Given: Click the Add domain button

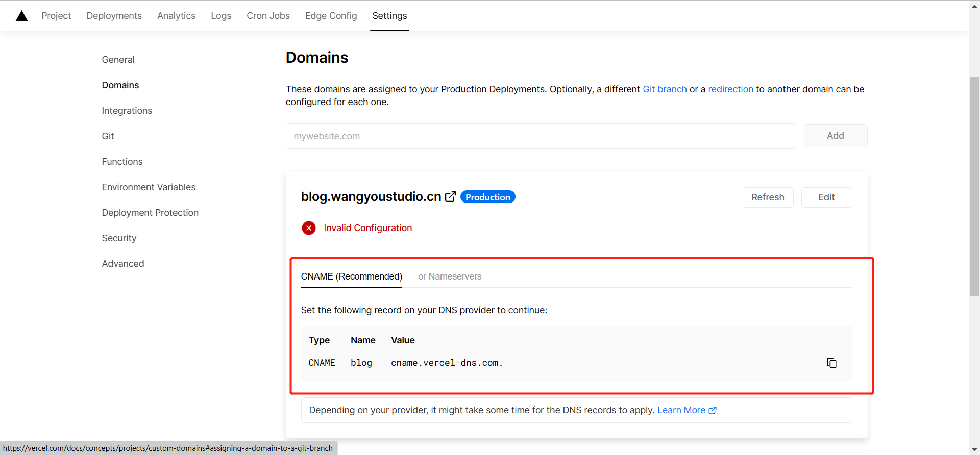Looking at the screenshot, I should (x=836, y=136).
